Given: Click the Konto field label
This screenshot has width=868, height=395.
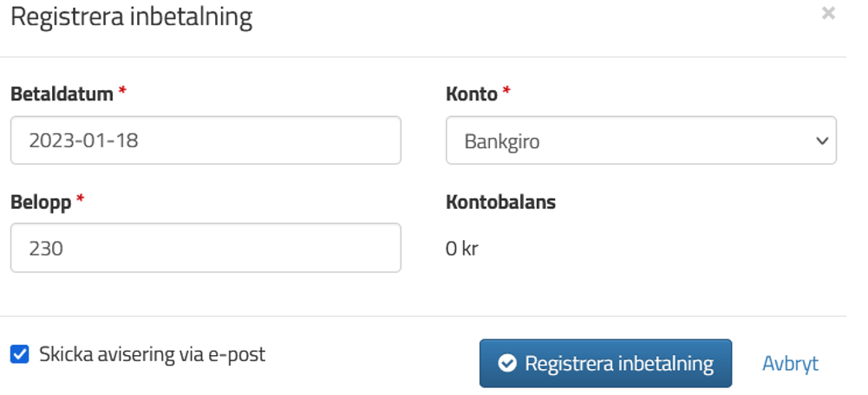Looking at the screenshot, I should 472,94.
